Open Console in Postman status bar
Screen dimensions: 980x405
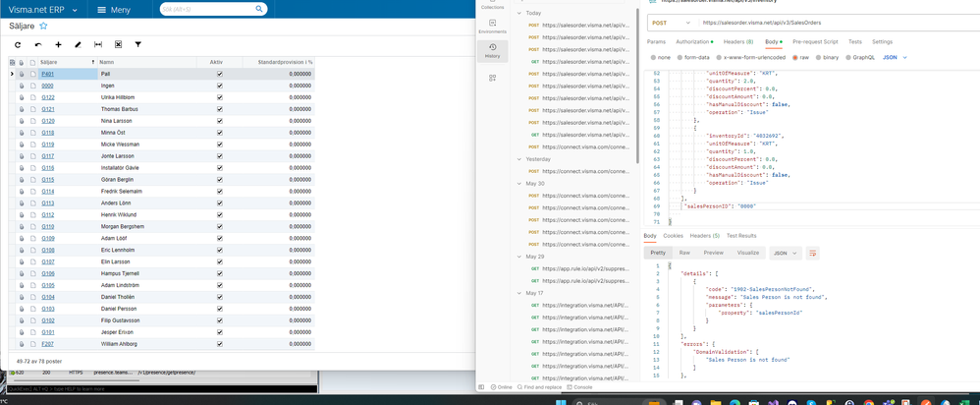click(x=580, y=387)
